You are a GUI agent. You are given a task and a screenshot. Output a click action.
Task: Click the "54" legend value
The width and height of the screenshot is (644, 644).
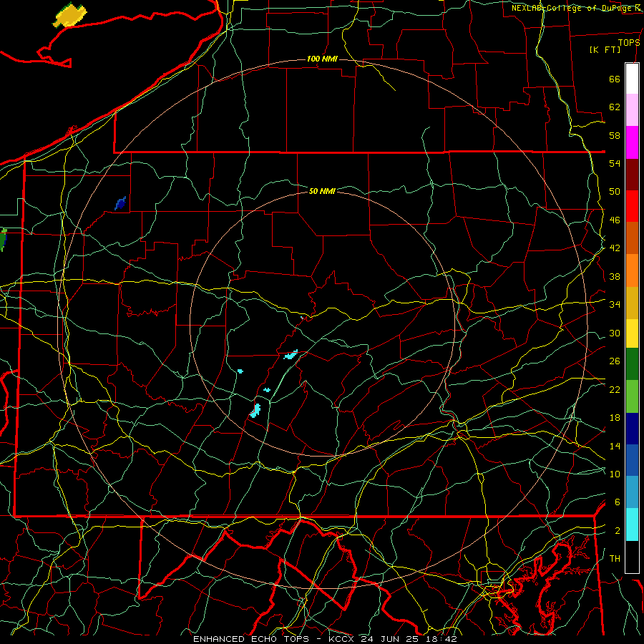point(615,163)
